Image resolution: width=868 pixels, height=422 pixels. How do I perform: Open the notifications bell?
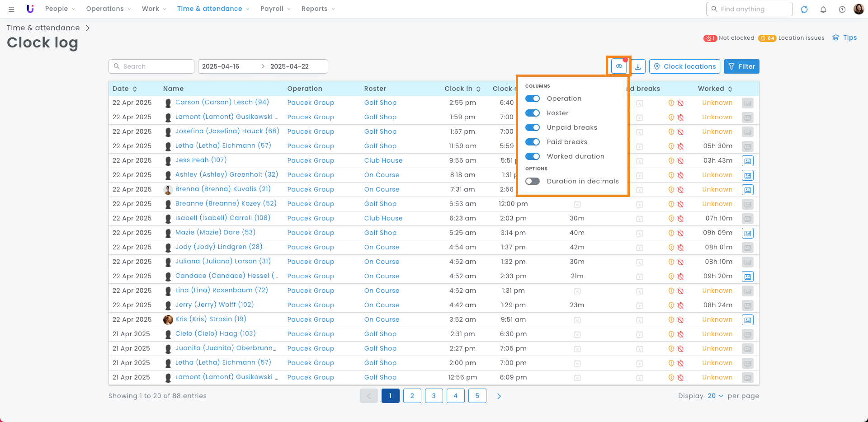pos(823,9)
